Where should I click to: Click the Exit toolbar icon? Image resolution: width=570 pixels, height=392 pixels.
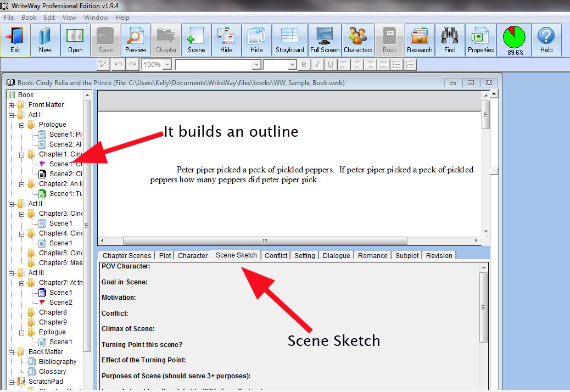point(15,40)
